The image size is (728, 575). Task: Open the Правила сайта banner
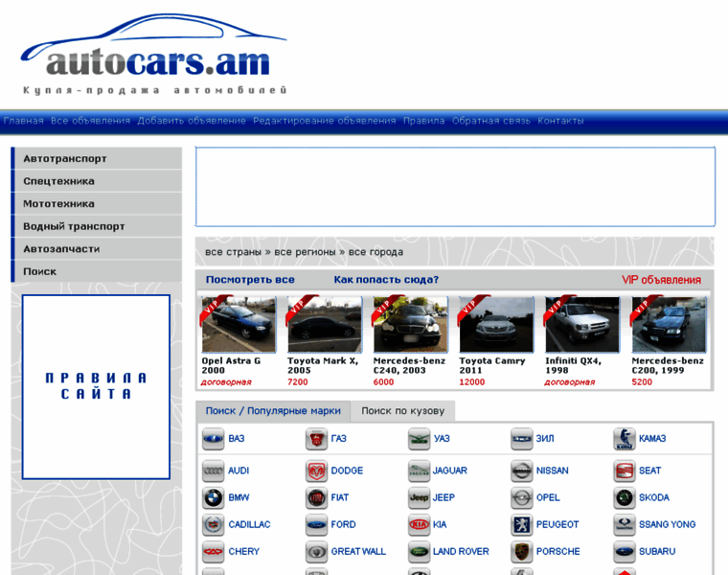tap(96, 386)
